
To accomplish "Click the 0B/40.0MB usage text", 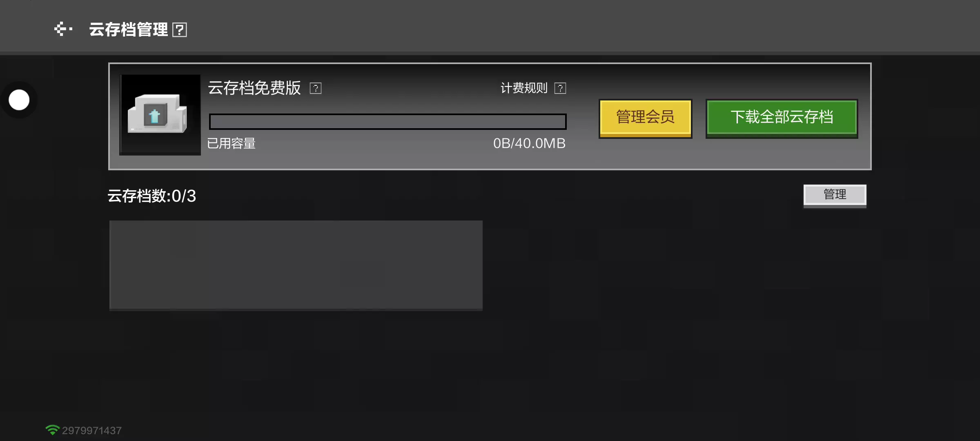I will (529, 144).
